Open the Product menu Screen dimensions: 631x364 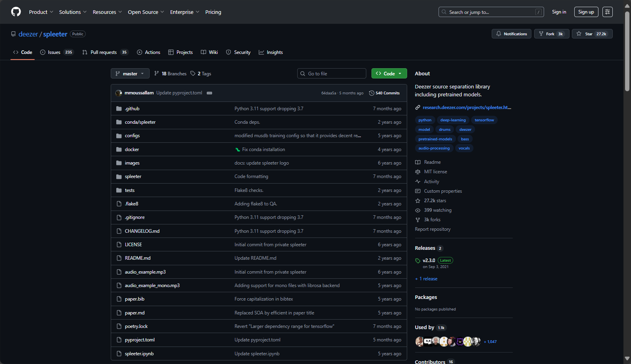pyautogui.click(x=41, y=12)
